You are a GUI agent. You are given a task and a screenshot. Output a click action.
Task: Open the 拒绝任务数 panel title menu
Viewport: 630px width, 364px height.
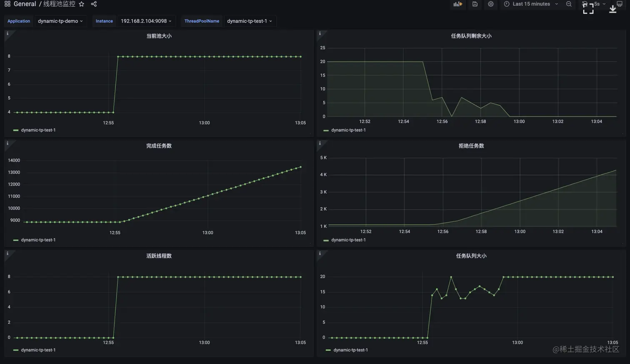click(x=471, y=146)
